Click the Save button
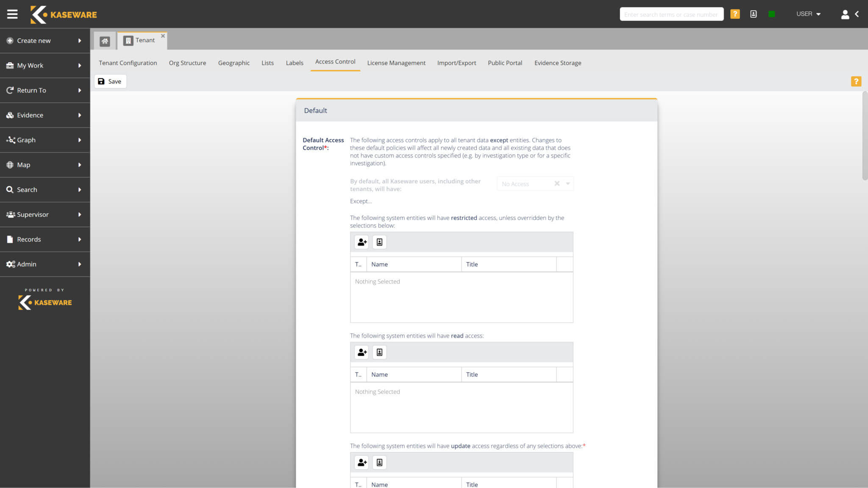The image size is (868, 488). click(x=110, y=81)
